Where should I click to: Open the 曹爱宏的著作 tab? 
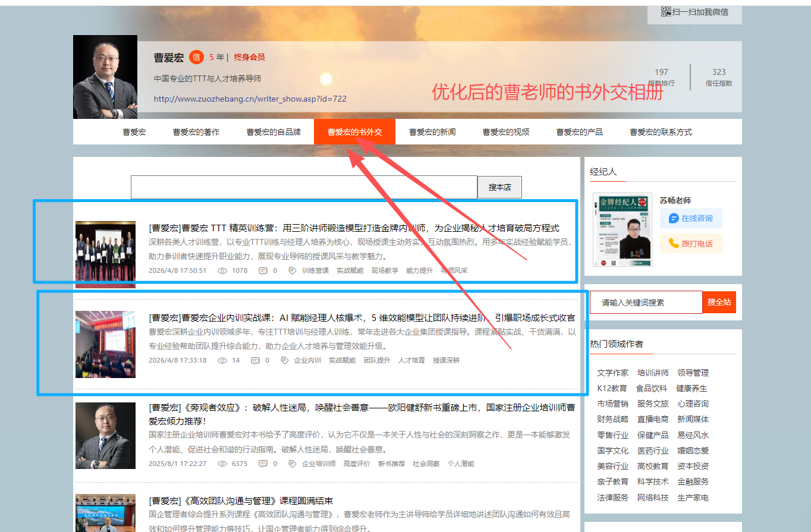[x=196, y=132]
